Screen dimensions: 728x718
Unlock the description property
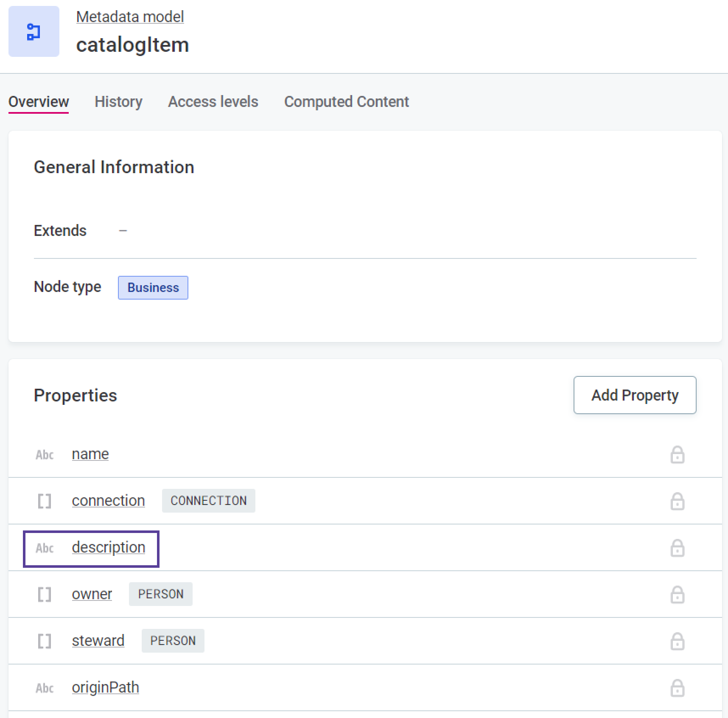pos(678,548)
